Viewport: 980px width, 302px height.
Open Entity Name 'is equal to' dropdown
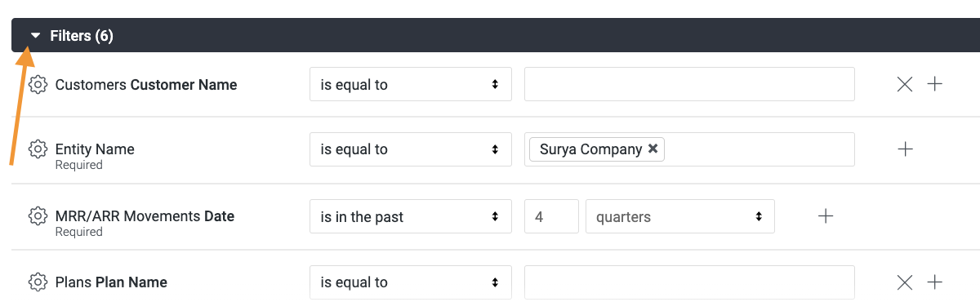[x=411, y=149]
